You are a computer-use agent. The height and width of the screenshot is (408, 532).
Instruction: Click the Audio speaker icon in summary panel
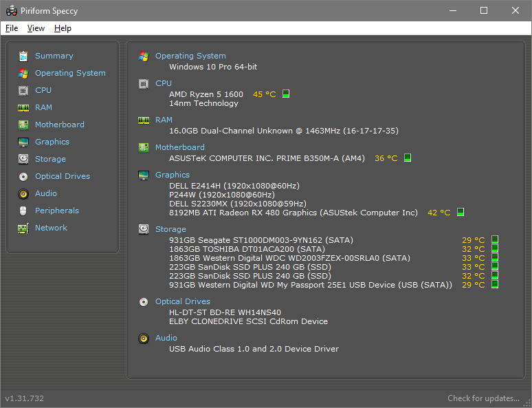(x=144, y=338)
